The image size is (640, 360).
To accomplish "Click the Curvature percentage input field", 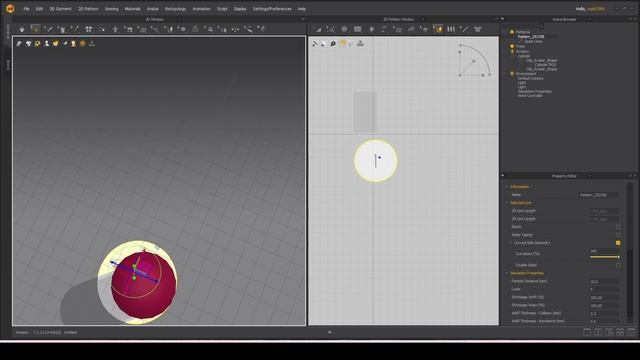I will pyautogui.click(x=604, y=251).
